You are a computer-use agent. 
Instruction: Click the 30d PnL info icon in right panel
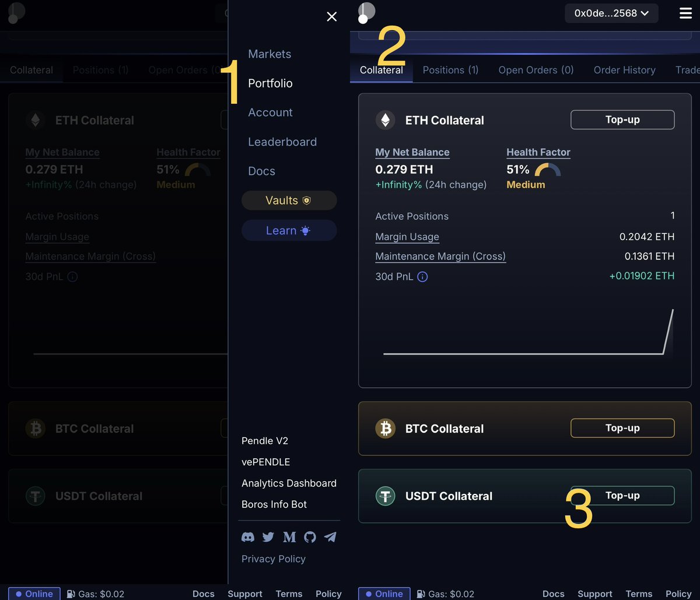(x=422, y=277)
